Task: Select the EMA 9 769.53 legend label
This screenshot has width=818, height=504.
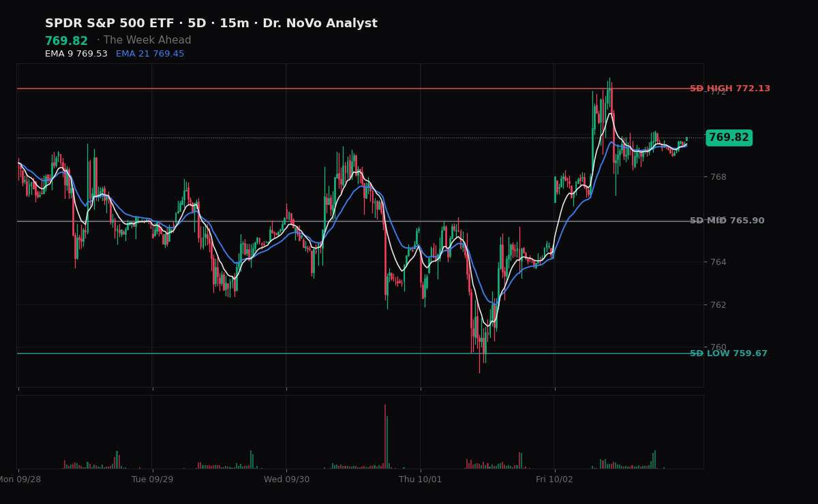Action: pyautogui.click(x=76, y=54)
